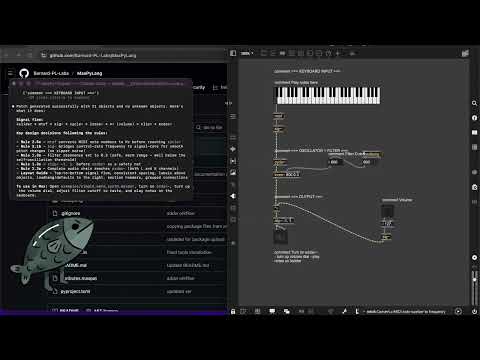Viewport: 480px width, 360px height.
Task: Select the OUTPUT section comment in the patch
Action: pos(298,197)
